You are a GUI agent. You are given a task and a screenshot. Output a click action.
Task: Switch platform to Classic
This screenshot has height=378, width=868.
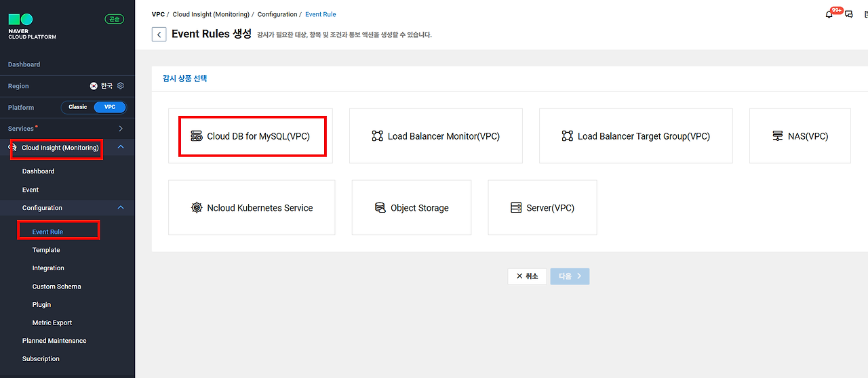[78, 107]
